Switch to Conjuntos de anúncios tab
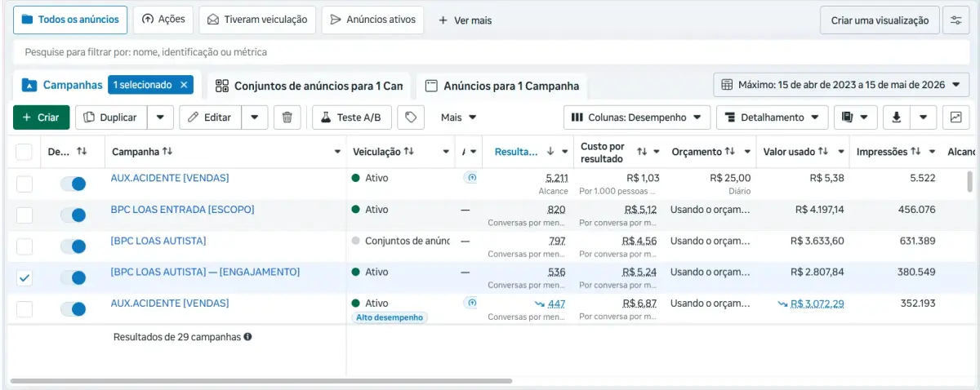This screenshot has height=390, width=980. coord(309,86)
